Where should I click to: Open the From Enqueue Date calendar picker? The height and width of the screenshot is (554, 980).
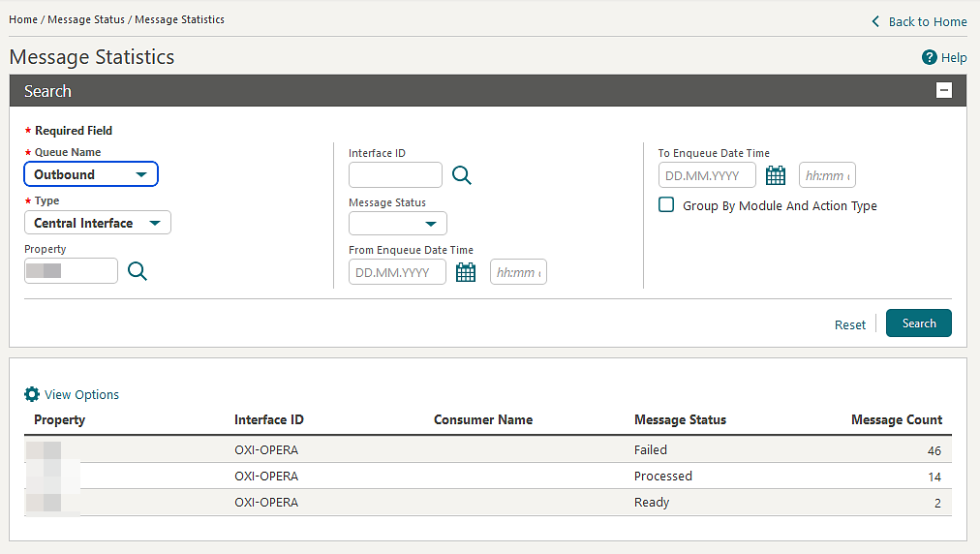click(466, 272)
